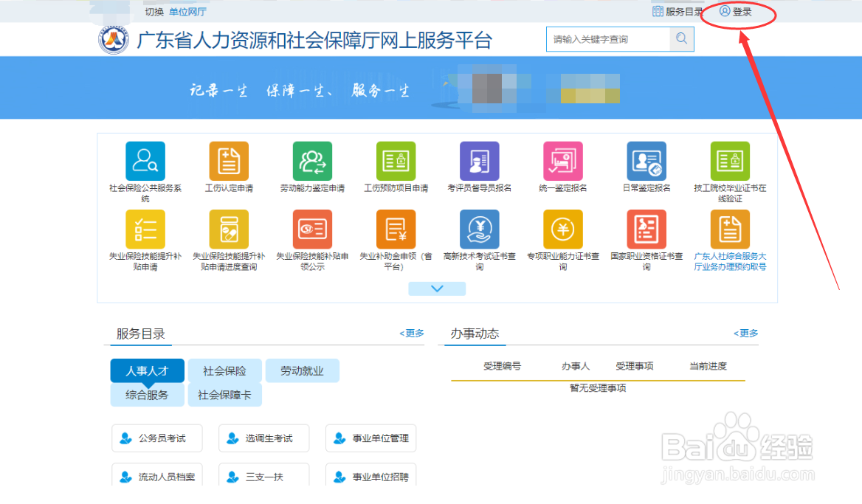Image resolution: width=862 pixels, height=504 pixels.
Task: Click the 公务员考试 service button
Action: [157, 438]
